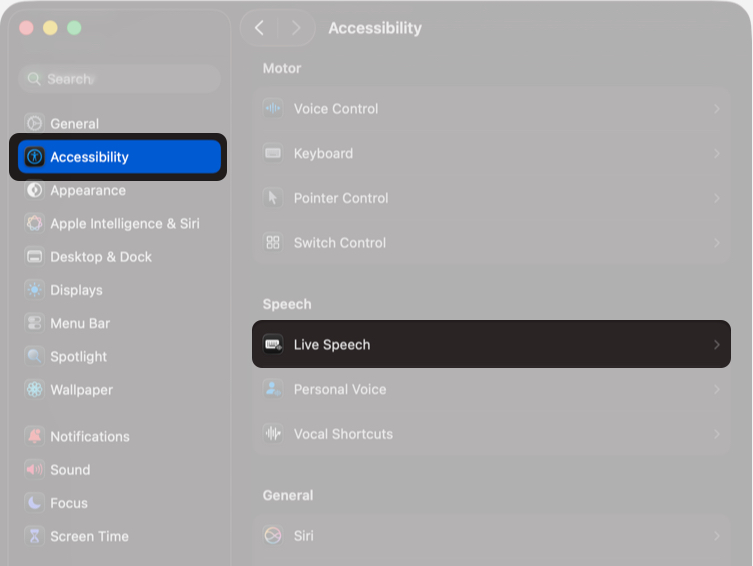Click the Vocal Shortcuts waveform icon
753x566 pixels.
(x=273, y=434)
